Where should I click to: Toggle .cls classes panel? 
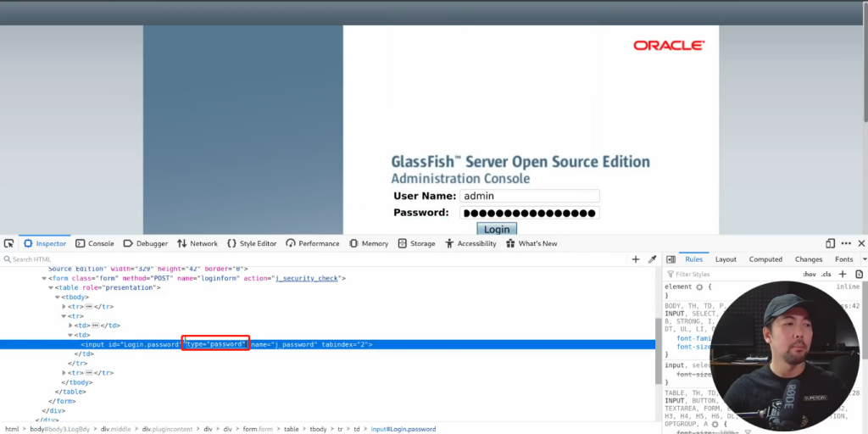[x=826, y=274]
